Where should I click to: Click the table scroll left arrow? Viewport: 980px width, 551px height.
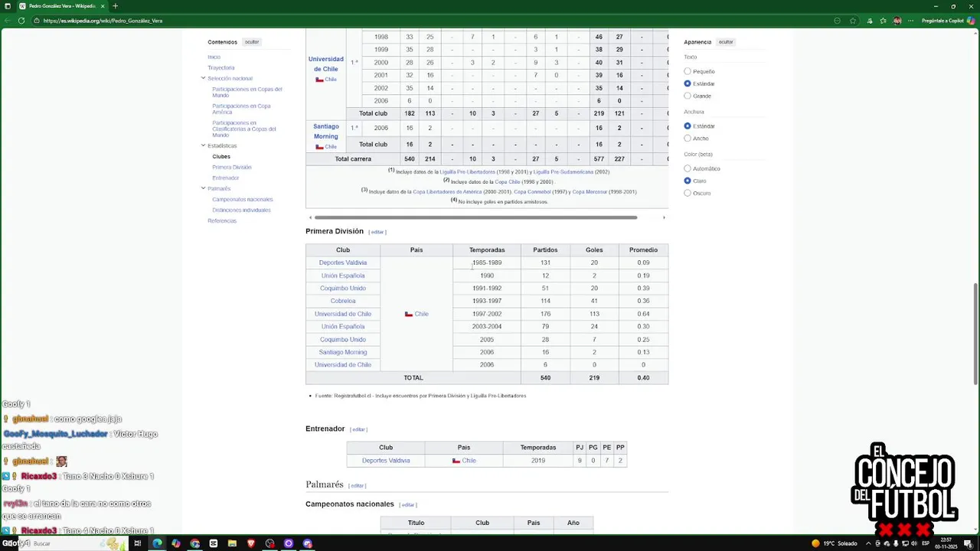coord(310,217)
